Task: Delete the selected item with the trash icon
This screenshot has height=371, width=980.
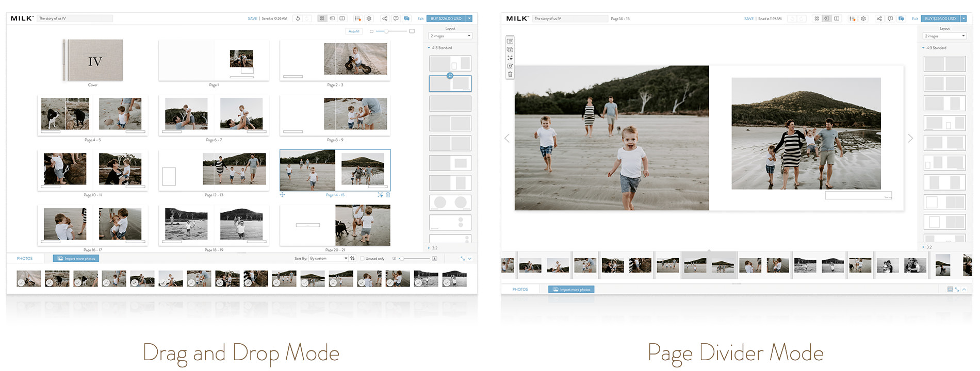Action: point(510,74)
